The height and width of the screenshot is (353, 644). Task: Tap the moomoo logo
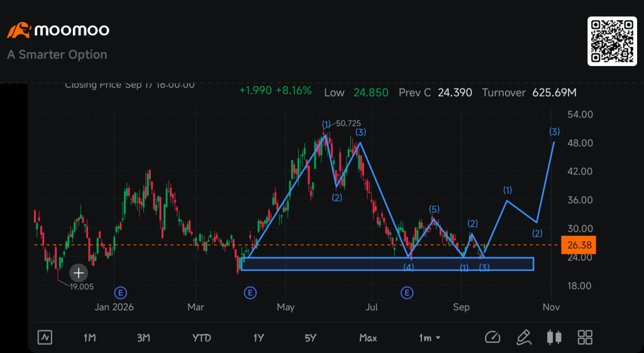(58, 30)
